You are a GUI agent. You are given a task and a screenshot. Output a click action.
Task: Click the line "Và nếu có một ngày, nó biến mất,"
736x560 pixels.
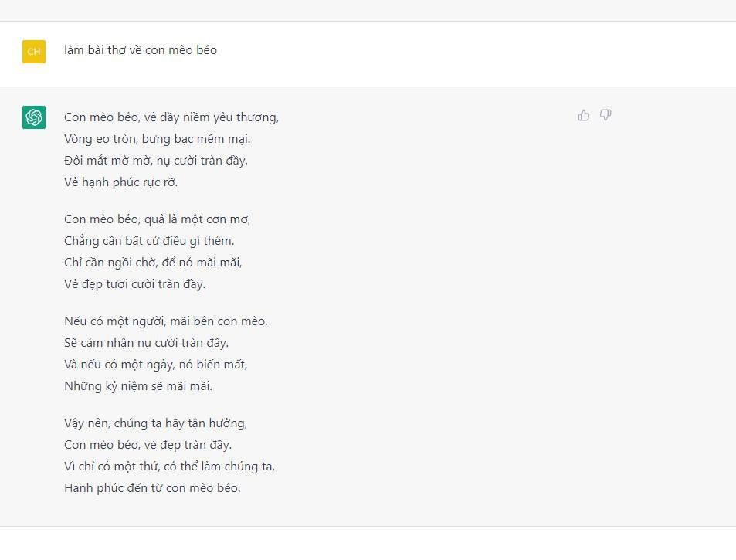[156, 365]
